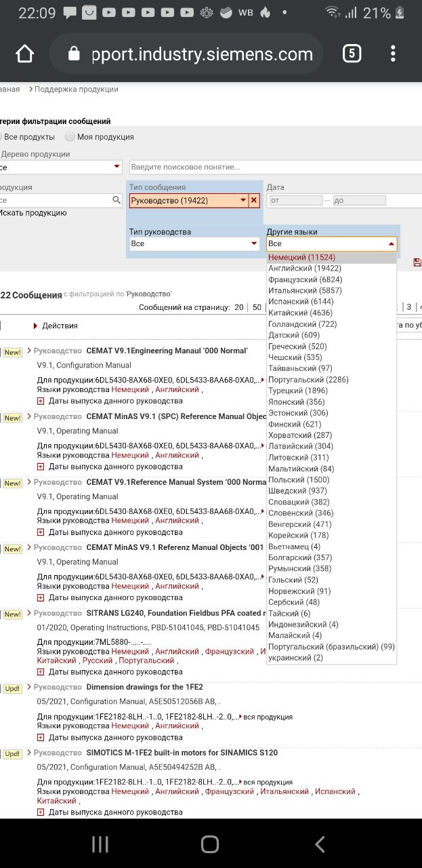Viewport: 422px width, 868px height.
Task: Open Chrome home page icon
Action: tap(25, 54)
